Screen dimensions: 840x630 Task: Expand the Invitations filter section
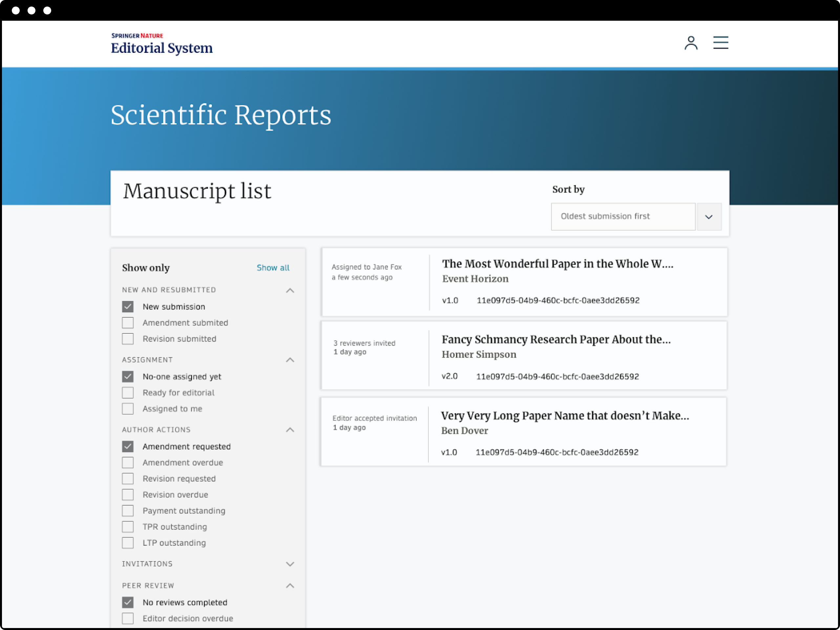[x=290, y=564]
